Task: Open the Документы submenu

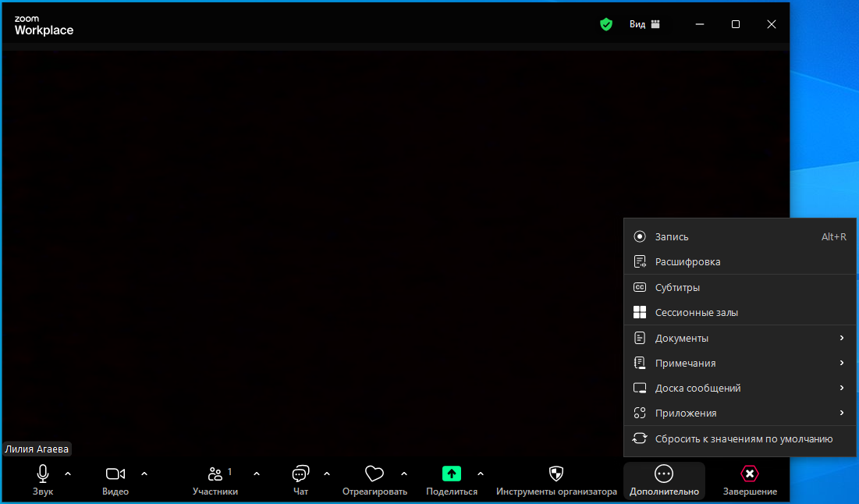Action: [740, 338]
